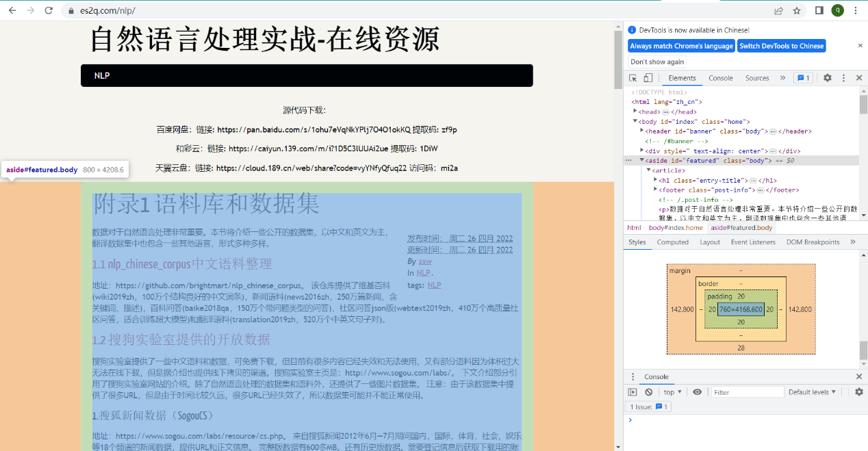Switch to the Computed tab
Image resolution: width=868 pixels, height=451 pixels.
click(x=672, y=242)
